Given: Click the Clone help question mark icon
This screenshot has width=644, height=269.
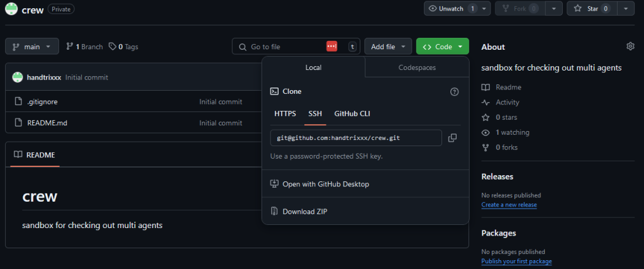Looking at the screenshot, I should click(454, 91).
